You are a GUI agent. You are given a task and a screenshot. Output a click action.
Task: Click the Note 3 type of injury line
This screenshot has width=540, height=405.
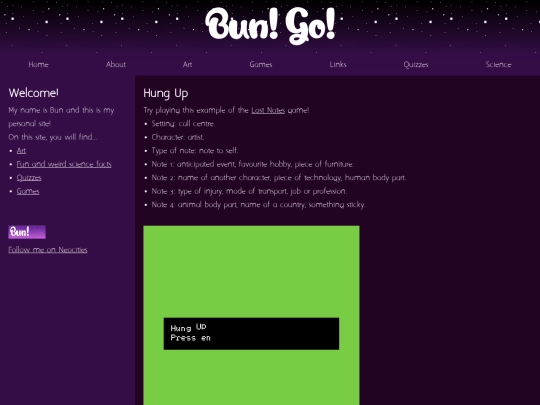[249, 191]
